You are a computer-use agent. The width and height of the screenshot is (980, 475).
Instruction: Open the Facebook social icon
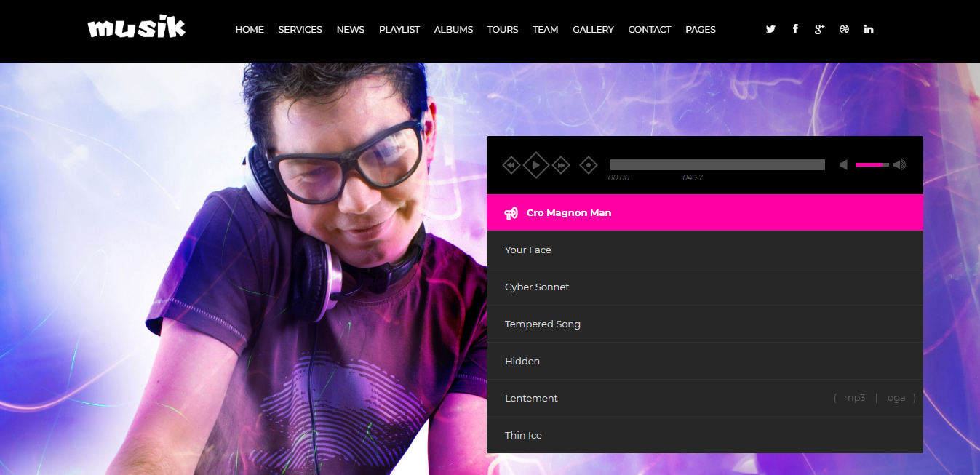click(x=795, y=30)
